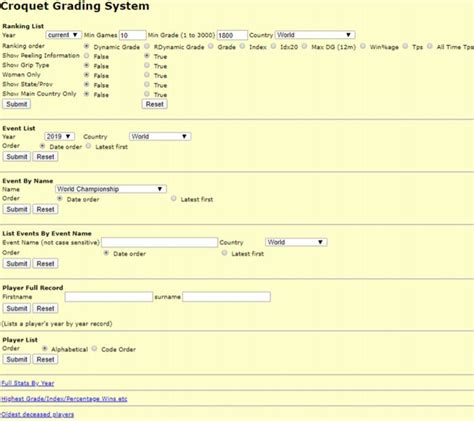
Task: Expand the Ranking List Country dropdown
Action: click(x=315, y=35)
